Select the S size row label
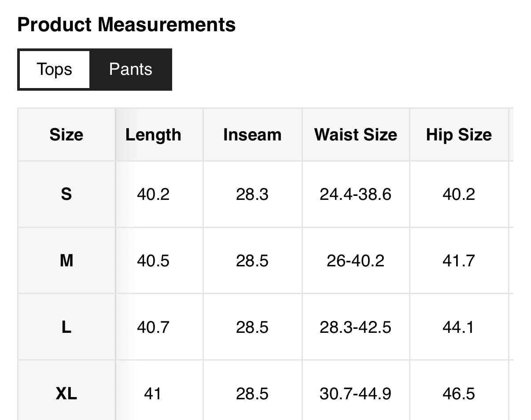The height and width of the screenshot is (420, 531). [66, 194]
